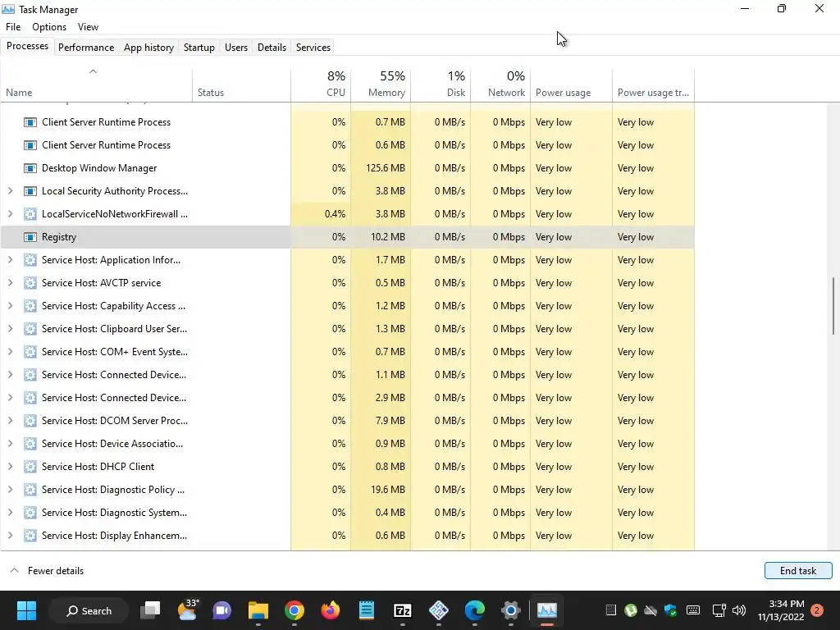The image size is (840, 630).
Task: Open Firefox from the taskbar
Action: point(330,610)
